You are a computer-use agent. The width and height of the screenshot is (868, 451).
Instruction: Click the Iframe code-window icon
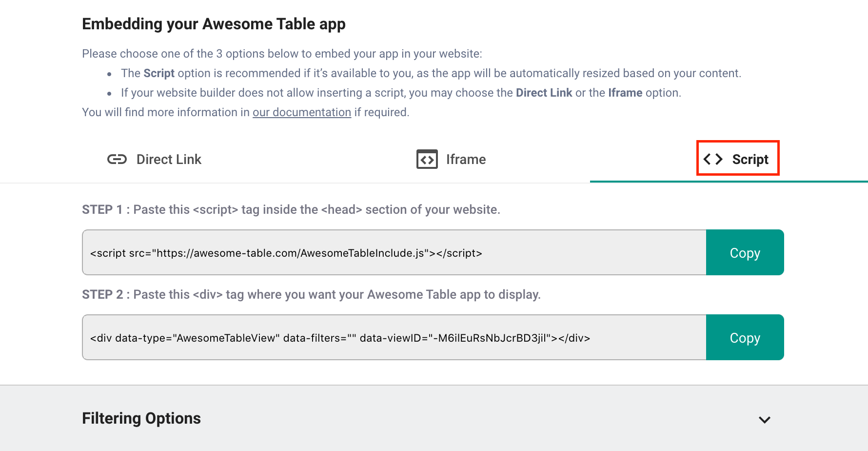pyautogui.click(x=427, y=159)
